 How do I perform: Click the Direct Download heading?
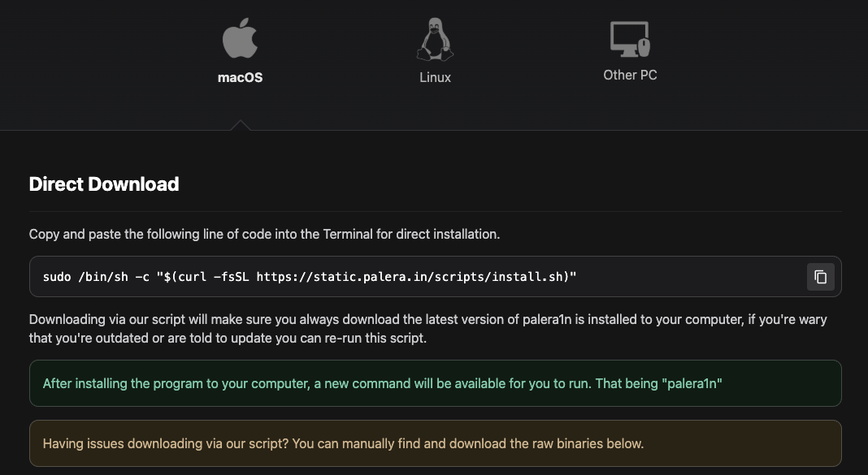click(x=104, y=184)
